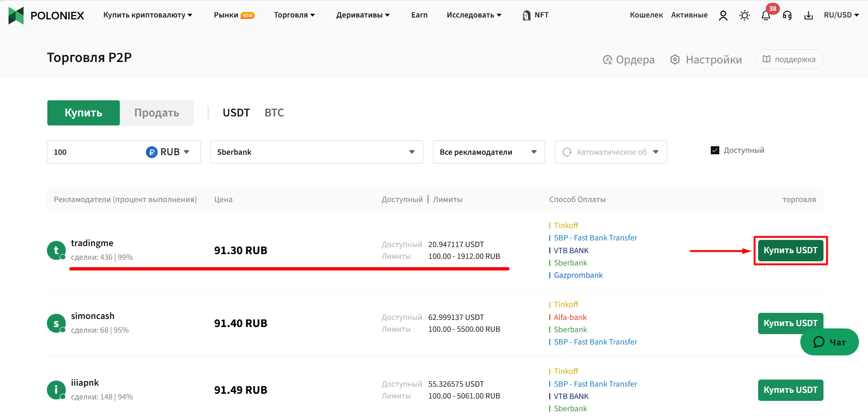Click the ruble currency icon
Image resolution: width=868 pixels, height=416 pixels.
152,152
